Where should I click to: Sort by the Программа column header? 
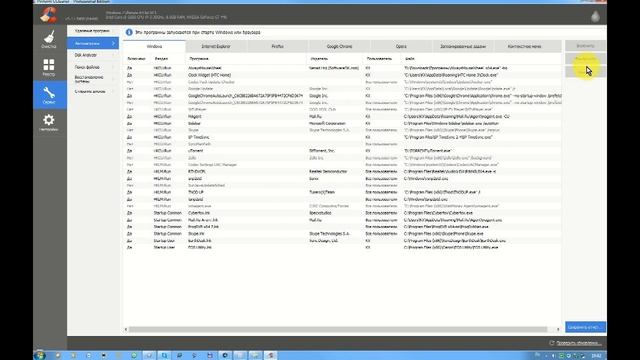[199, 59]
